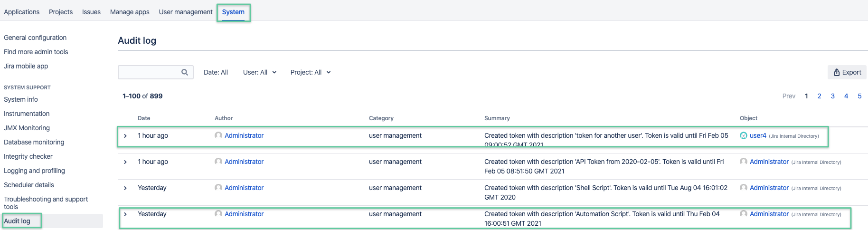This screenshot has width=868, height=230.
Task: Open the Date: All filter
Action: click(216, 72)
